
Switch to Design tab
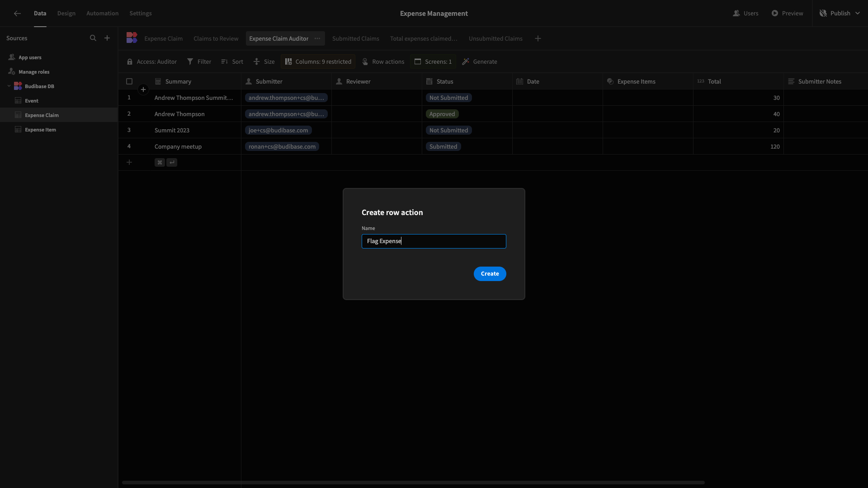click(x=66, y=14)
